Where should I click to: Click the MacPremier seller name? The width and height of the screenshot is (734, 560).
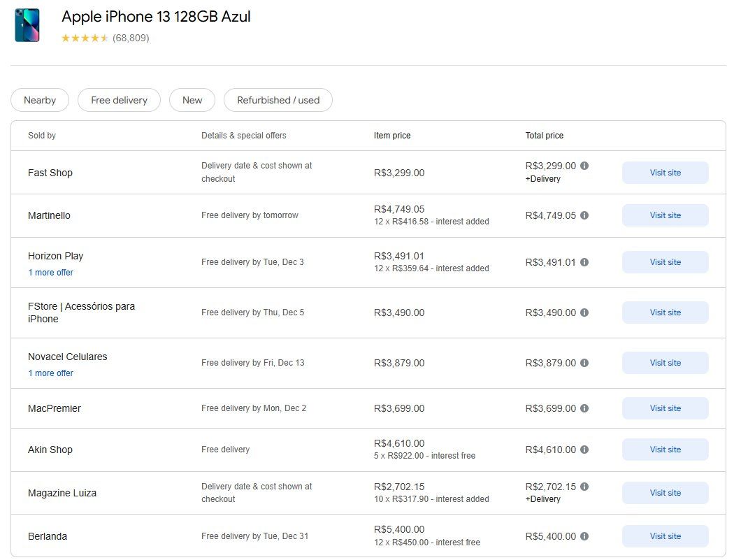[55, 408]
